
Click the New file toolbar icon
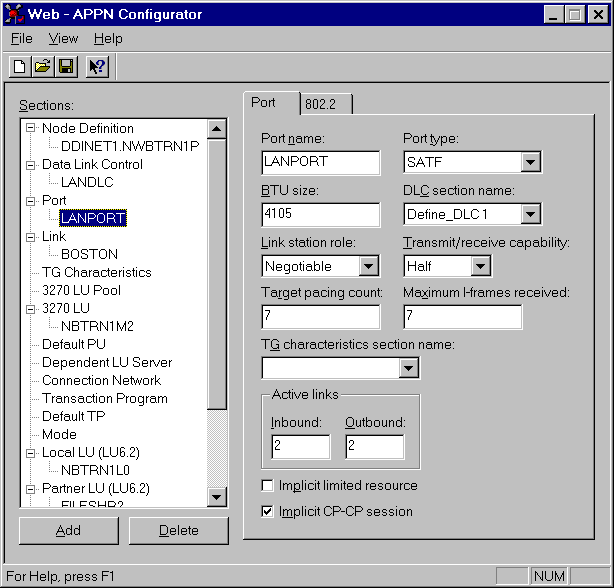[x=20, y=67]
